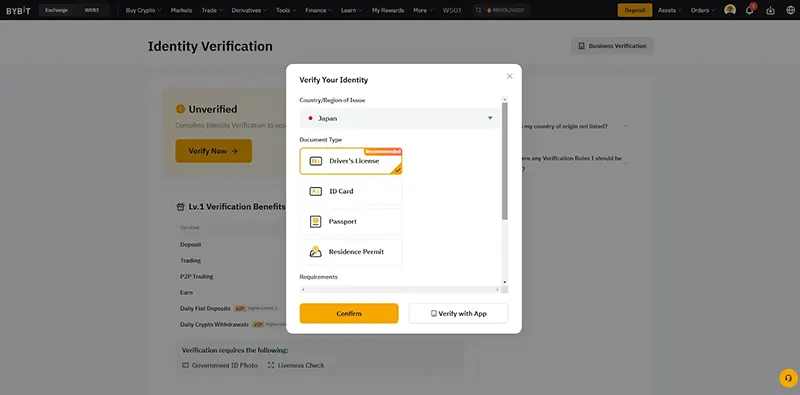Open the user profile avatar
This screenshot has height=395, width=800.
coord(730,10)
